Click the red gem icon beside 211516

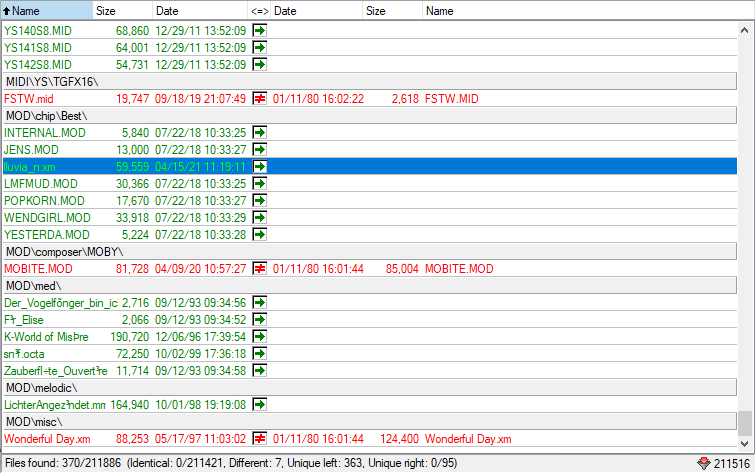point(704,464)
